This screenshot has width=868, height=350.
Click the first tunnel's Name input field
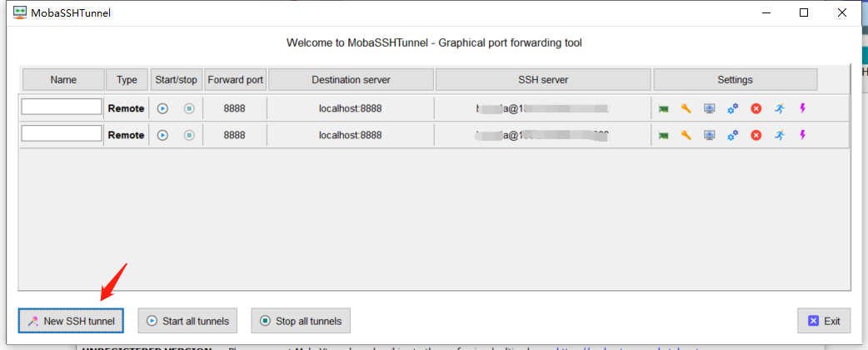[x=62, y=107]
